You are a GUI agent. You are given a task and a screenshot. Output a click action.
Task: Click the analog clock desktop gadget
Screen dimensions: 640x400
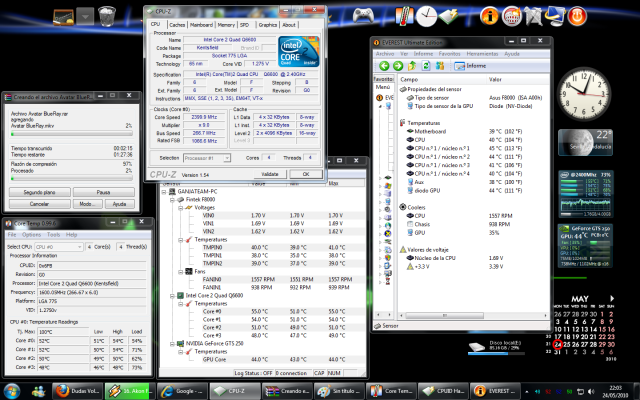(584, 94)
